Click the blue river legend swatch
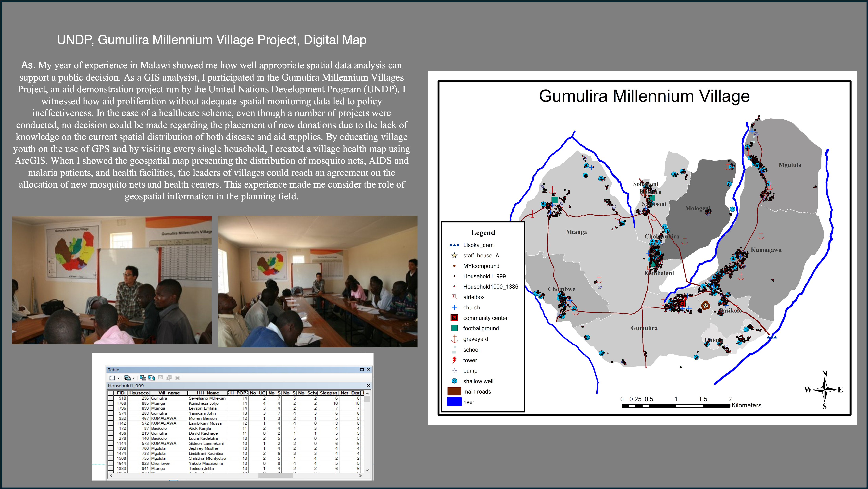This screenshot has width=868, height=489. 454,402
